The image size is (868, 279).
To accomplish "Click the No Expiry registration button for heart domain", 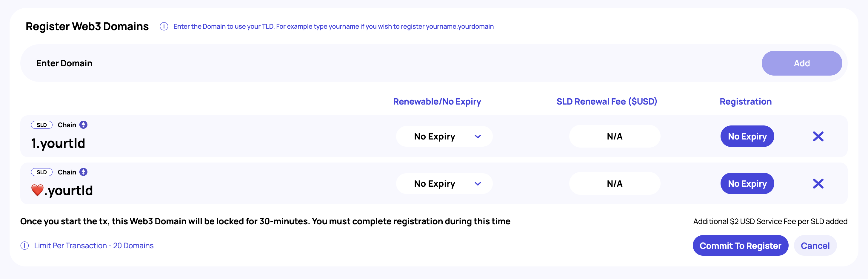I will tap(747, 183).
